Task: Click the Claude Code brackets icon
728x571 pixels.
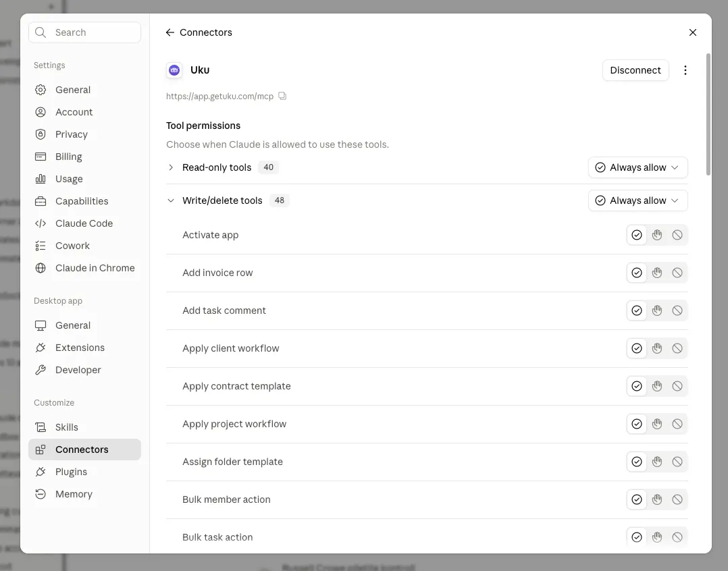Action: pos(41,223)
